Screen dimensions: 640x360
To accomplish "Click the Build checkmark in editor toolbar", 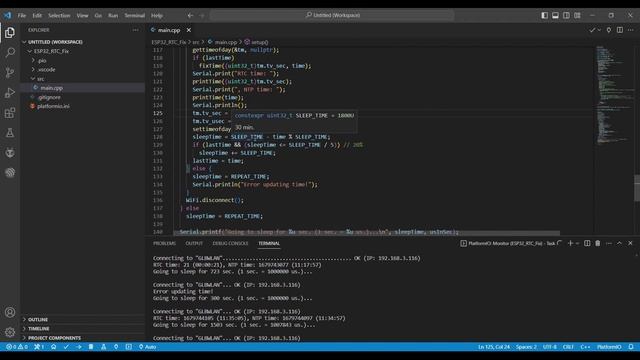I will click(592, 30).
